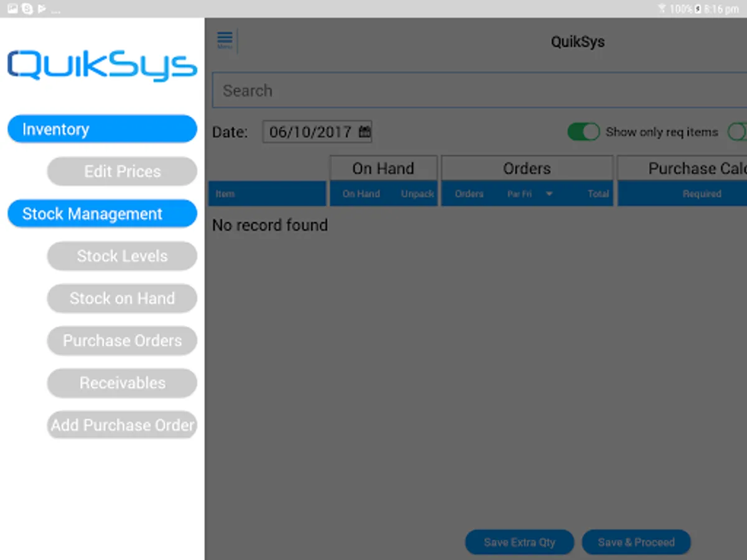Click the On Hand group header

pyautogui.click(x=383, y=169)
